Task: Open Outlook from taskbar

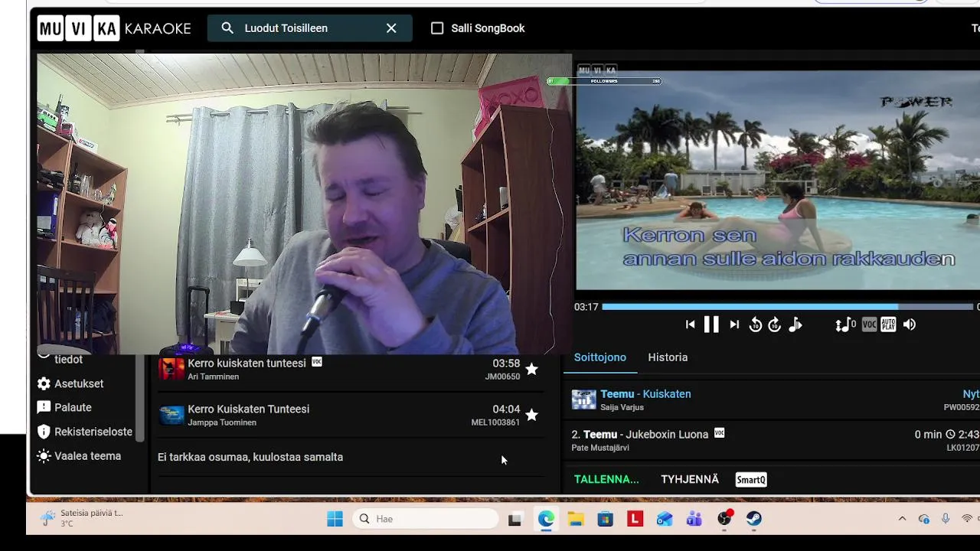Action: point(665,520)
